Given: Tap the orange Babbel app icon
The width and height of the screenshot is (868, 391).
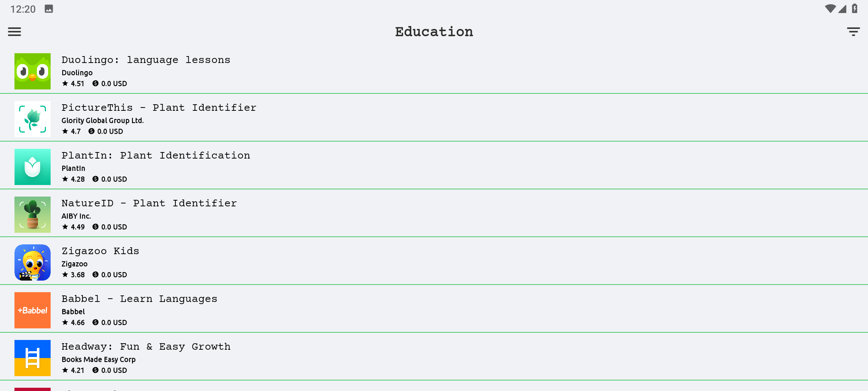Looking at the screenshot, I should point(33,310).
